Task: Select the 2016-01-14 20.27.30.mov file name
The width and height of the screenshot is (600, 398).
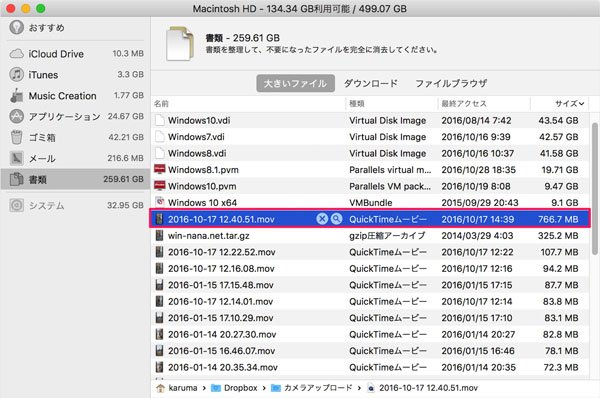Action: (x=222, y=334)
